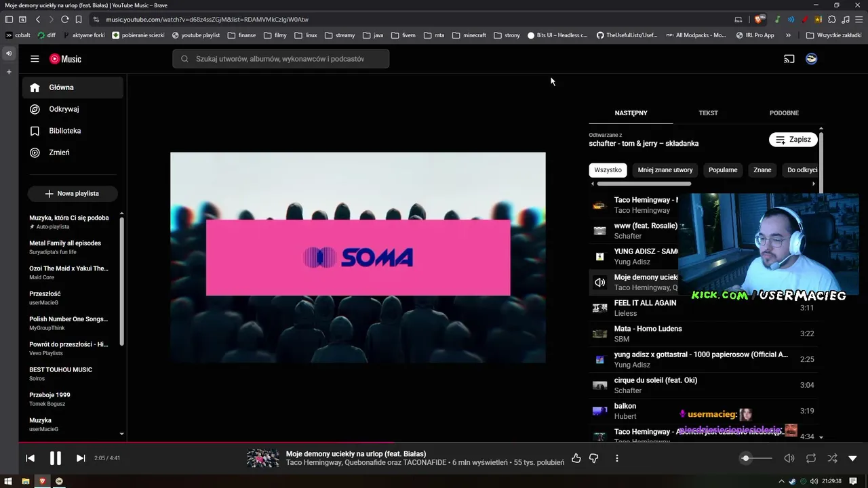The height and width of the screenshot is (488, 868).
Task: Switch to the NASTĘPNY tab
Action: [631, 113]
